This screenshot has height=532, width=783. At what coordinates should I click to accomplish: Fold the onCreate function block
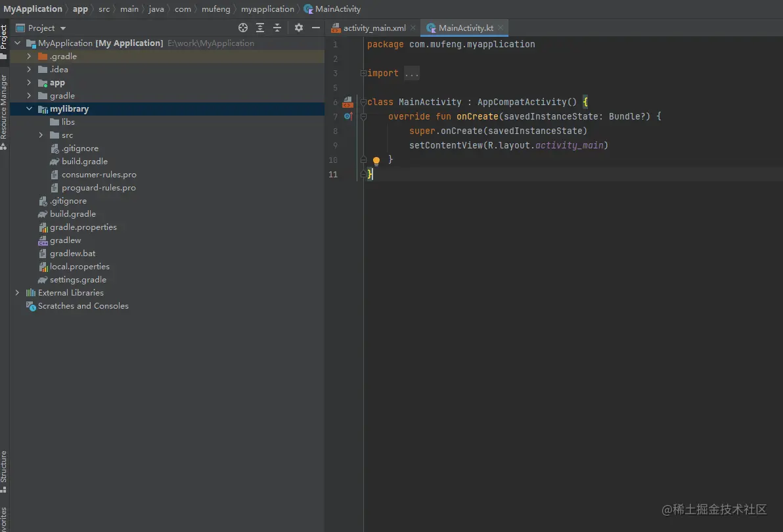click(363, 117)
